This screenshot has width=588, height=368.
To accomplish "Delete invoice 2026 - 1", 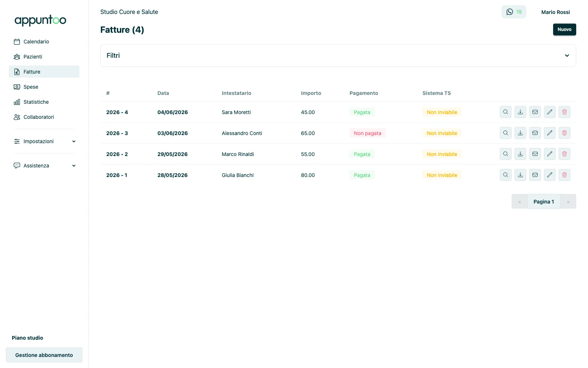I will click(x=564, y=175).
